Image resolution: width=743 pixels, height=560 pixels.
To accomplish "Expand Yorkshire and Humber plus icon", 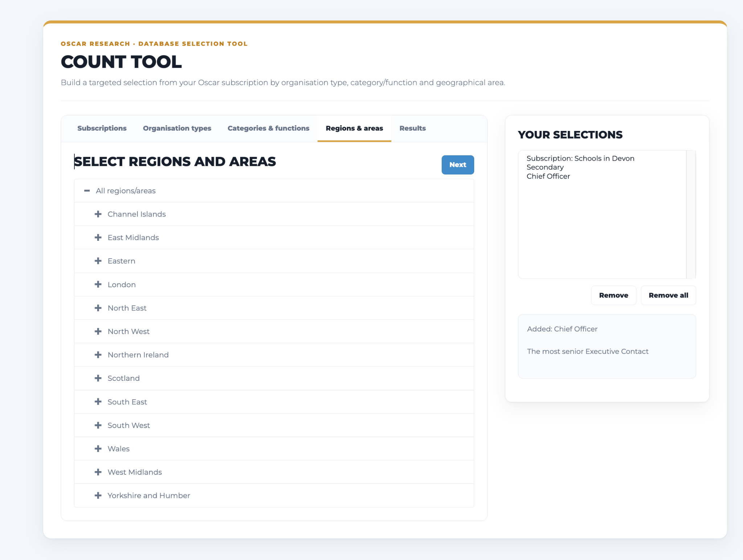I will point(98,495).
